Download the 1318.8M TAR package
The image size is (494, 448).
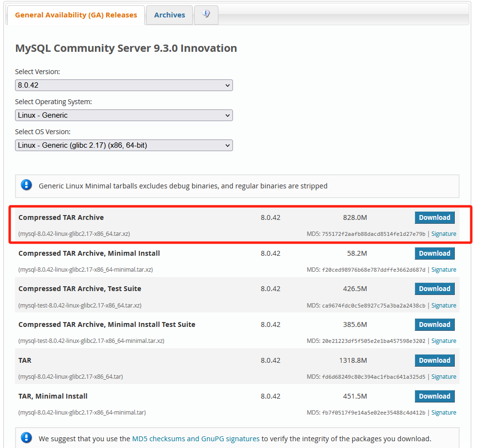pyautogui.click(x=434, y=360)
